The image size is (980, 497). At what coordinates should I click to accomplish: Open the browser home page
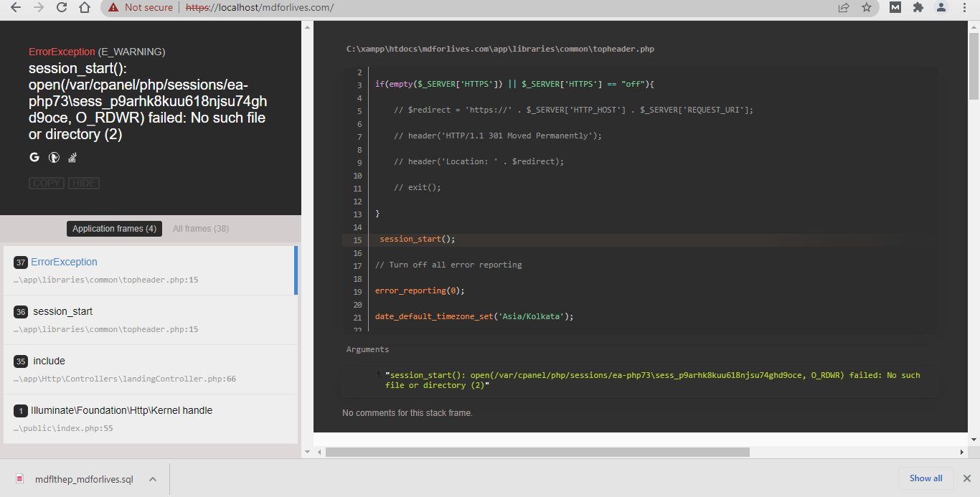tap(85, 7)
